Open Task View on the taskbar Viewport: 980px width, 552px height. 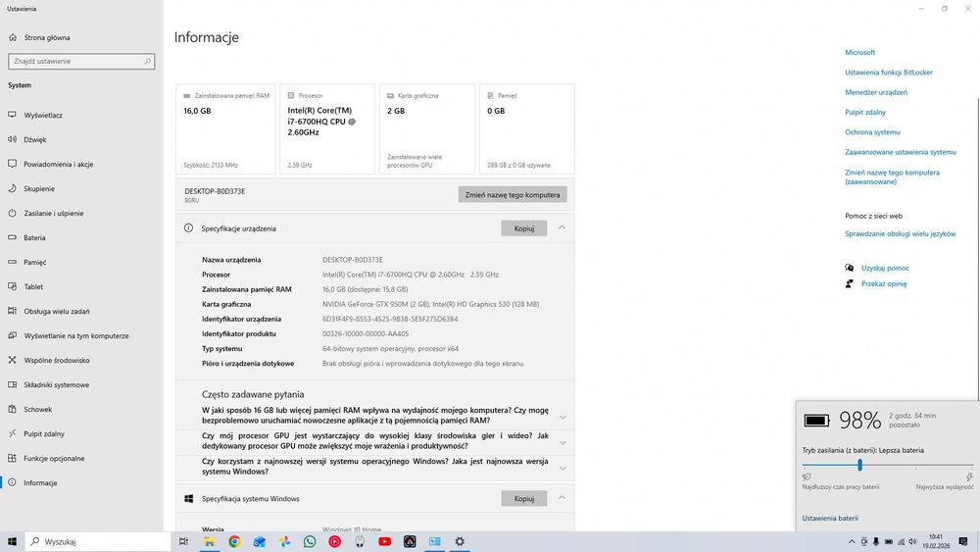click(184, 541)
